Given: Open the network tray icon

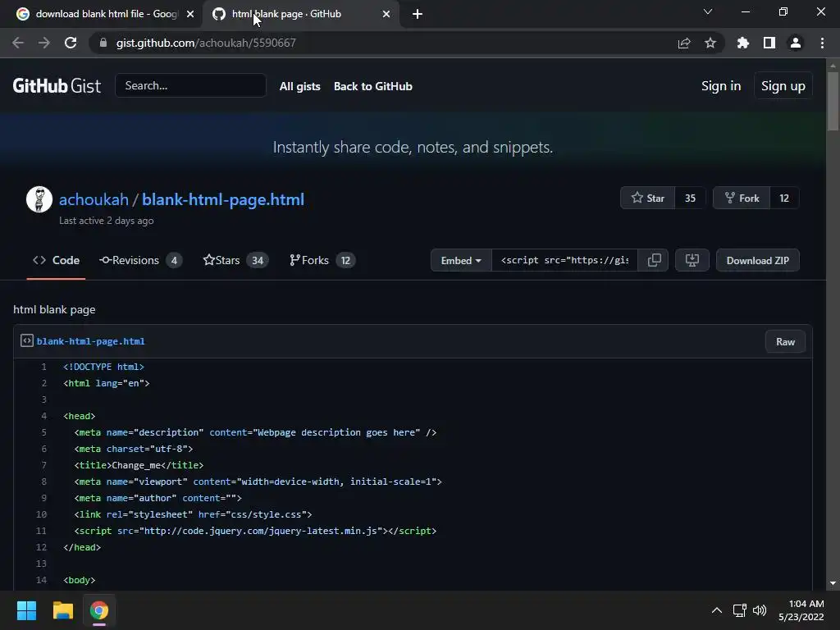Looking at the screenshot, I should pyautogui.click(x=740, y=610).
